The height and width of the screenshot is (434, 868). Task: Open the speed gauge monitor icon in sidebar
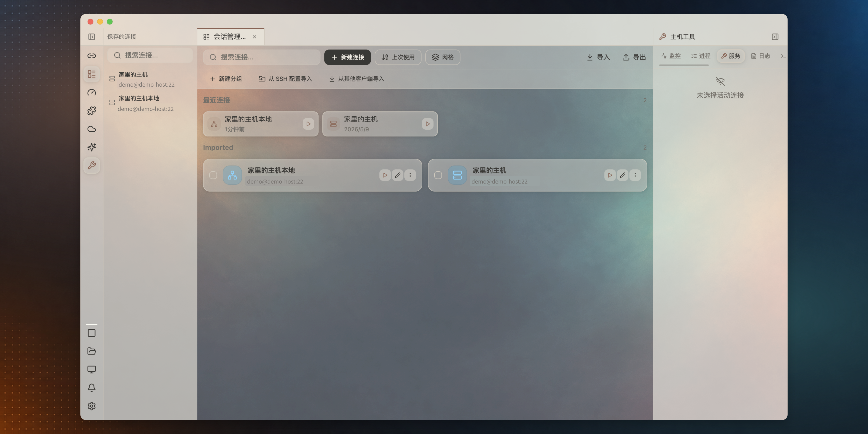[92, 92]
